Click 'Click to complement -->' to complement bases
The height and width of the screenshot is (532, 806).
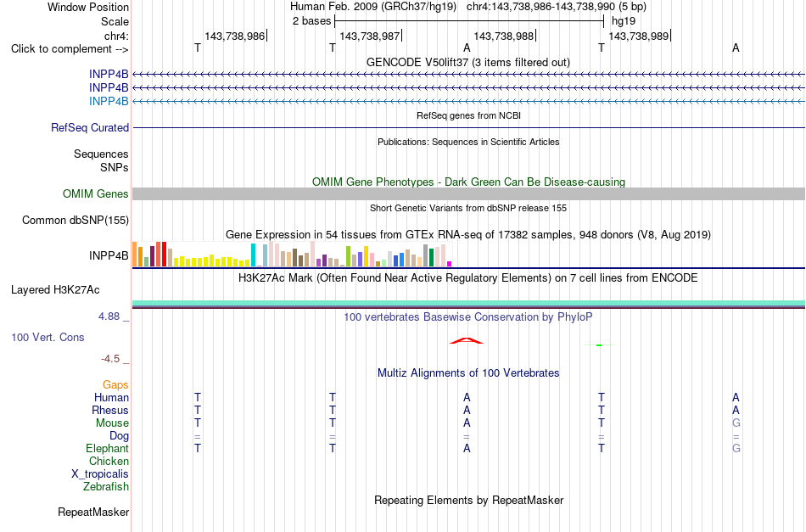(x=70, y=49)
